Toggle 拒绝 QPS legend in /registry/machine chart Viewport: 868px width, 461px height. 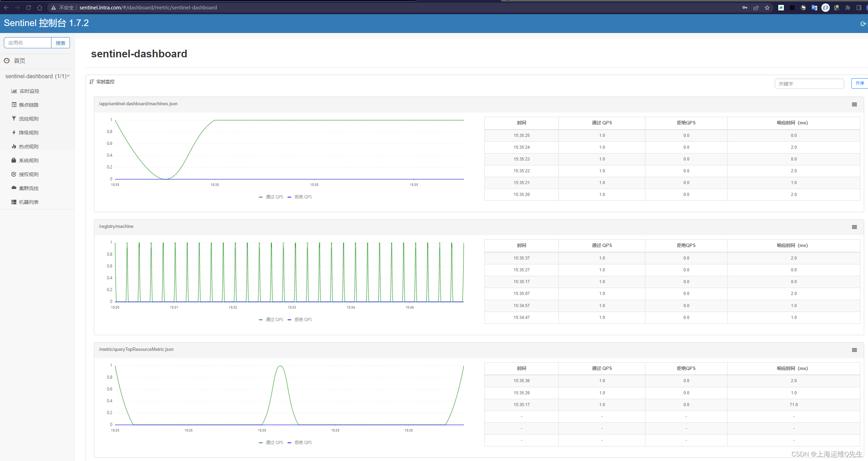[300, 320]
